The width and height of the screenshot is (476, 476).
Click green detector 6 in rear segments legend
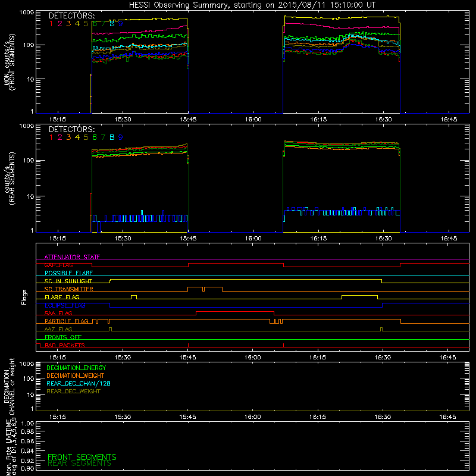(95, 137)
